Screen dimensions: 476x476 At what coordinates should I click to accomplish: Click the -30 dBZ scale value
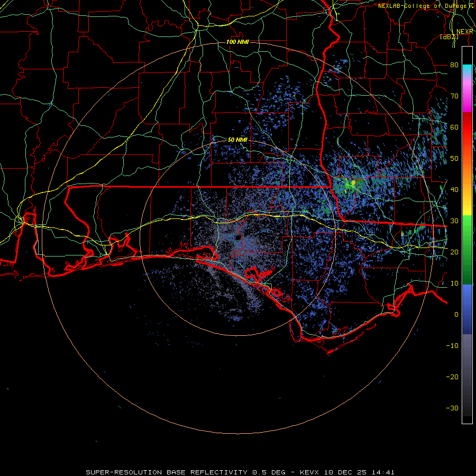452,408
